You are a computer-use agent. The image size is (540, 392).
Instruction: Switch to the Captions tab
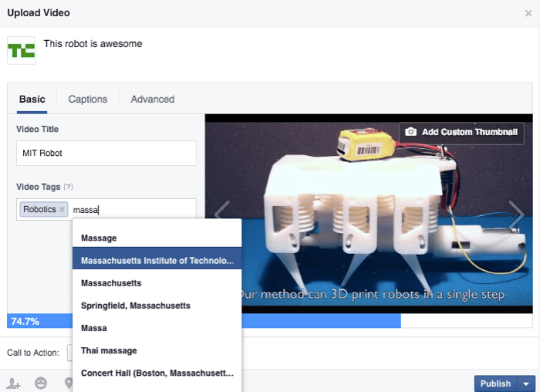(x=87, y=99)
